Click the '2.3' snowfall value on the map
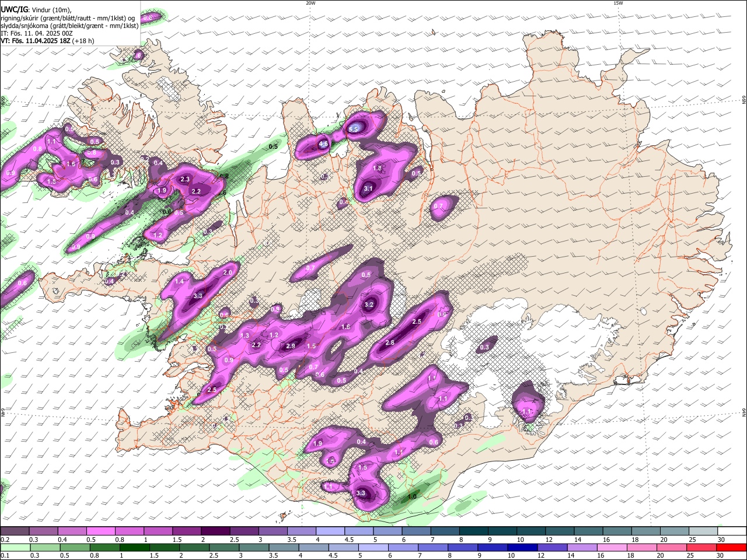 [185, 179]
